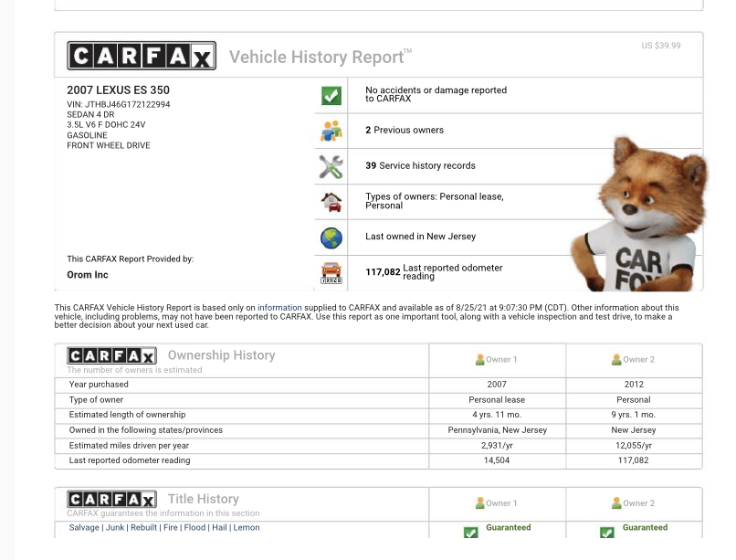Click the '2 Previous owners' text
This screenshot has height=560, width=736.
pyautogui.click(x=405, y=130)
